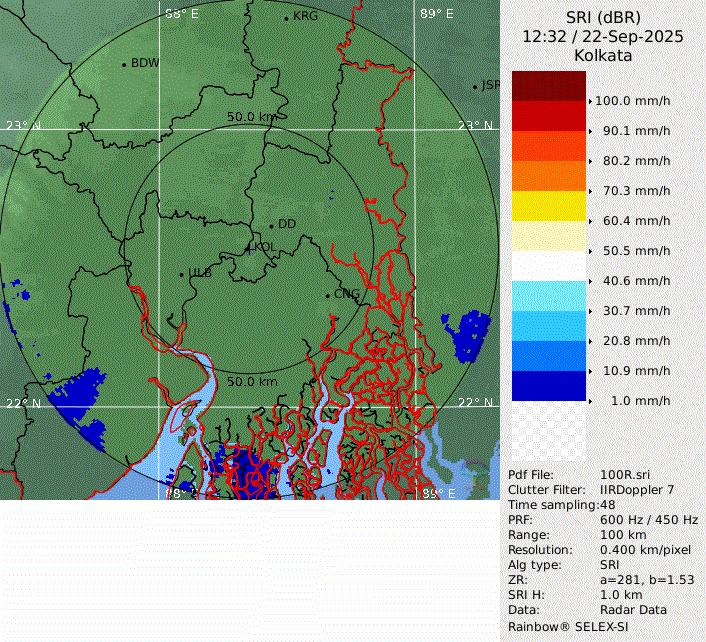Click the BDW city dot
This screenshot has height=642, width=706.
(x=124, y=64)
